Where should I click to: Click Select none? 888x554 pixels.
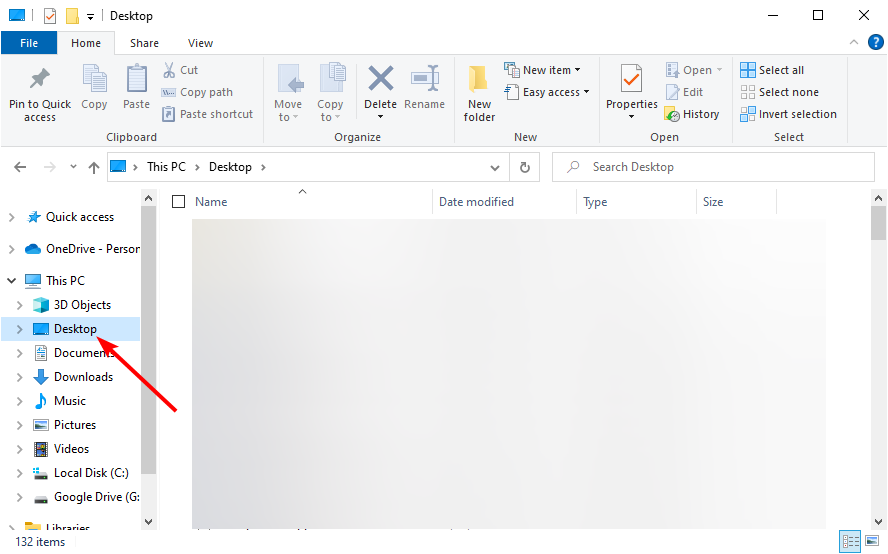coord(779,92)
